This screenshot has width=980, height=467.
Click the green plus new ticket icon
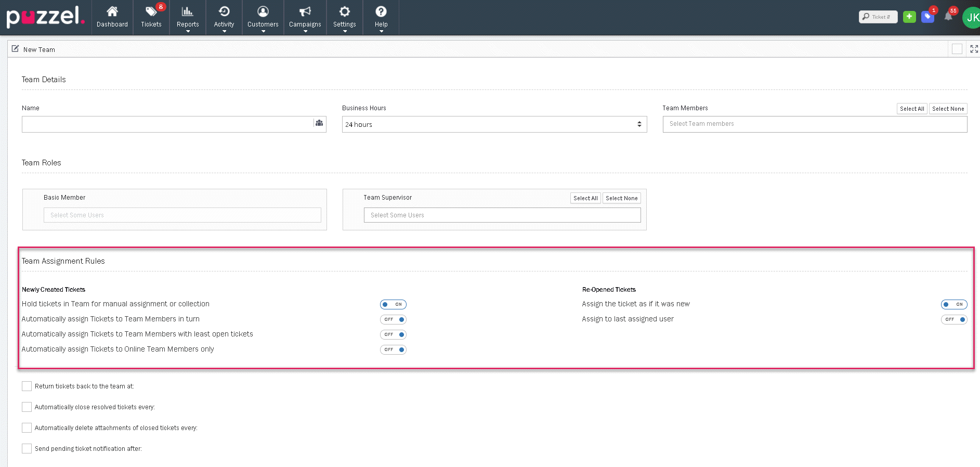(x=909, y=17)
